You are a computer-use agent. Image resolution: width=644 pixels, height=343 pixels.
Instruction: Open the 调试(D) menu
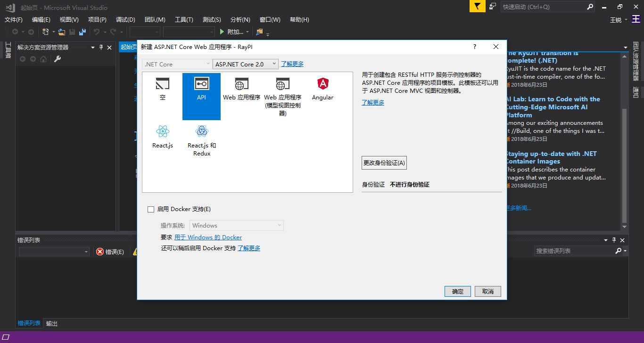pyautogui.click(x=125, y=19)
